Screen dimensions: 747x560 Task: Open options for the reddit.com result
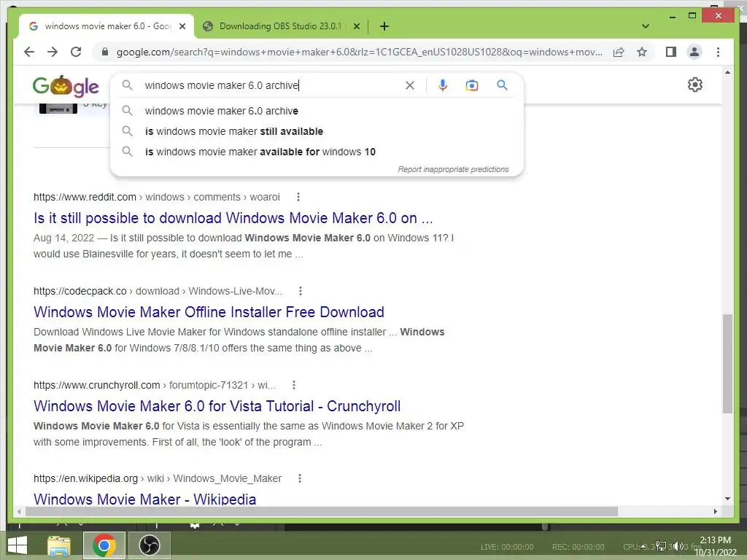(298, 197)
